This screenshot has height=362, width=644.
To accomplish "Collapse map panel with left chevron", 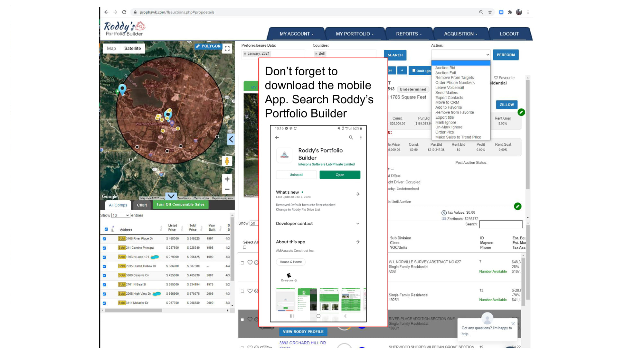I will coord(231,139).
